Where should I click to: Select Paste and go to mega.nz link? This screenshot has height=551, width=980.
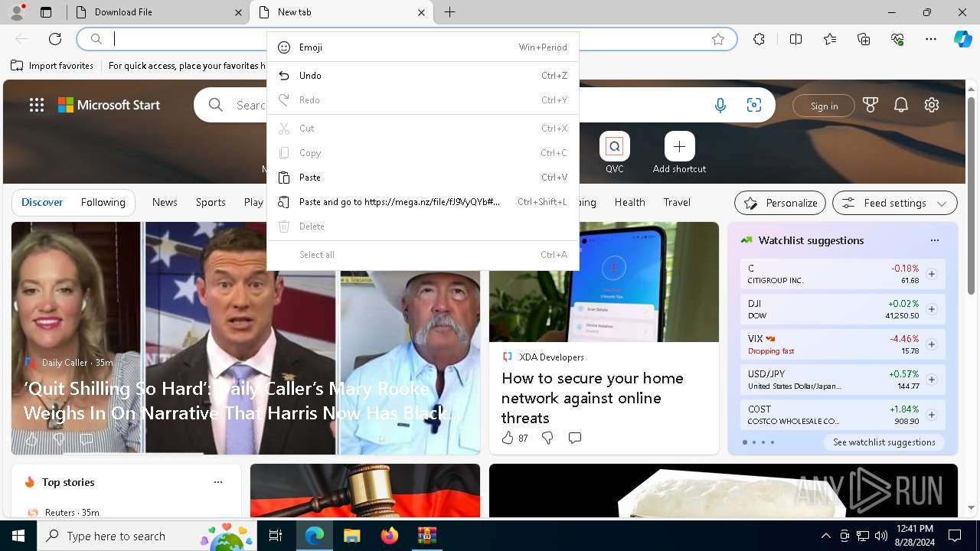[x=423, y=202]
